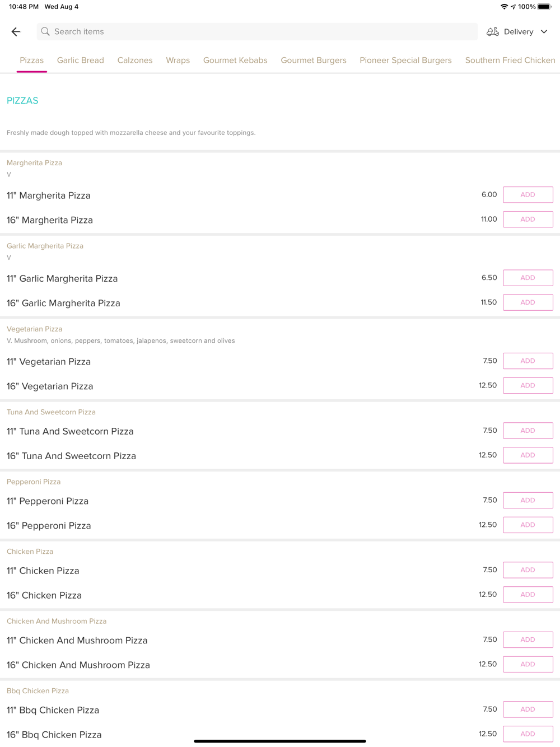This screenshot has height=747, width=560.
Task: Switch to Pioneer Special Burgers tab
Action: pyautogui.click(x=405, y=60)
